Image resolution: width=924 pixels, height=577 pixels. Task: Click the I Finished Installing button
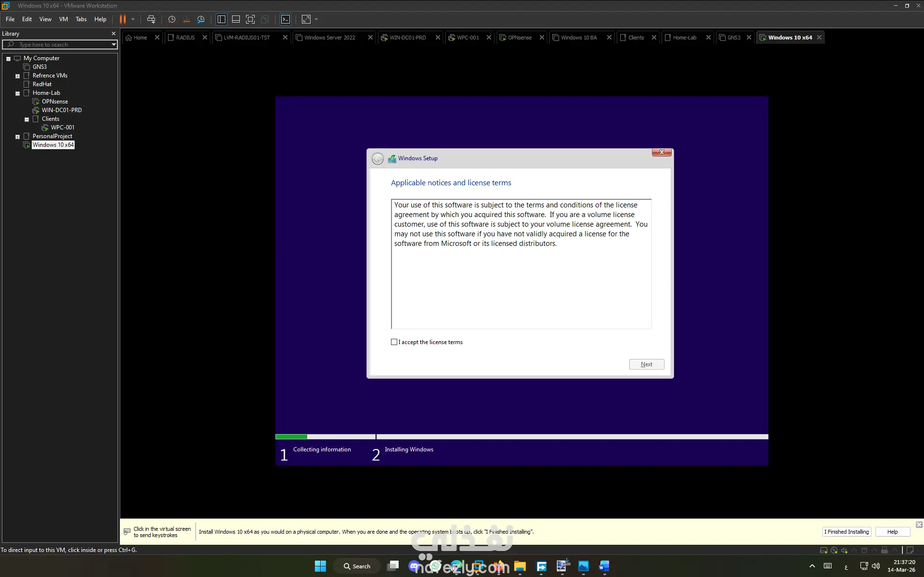pos(846,532)
